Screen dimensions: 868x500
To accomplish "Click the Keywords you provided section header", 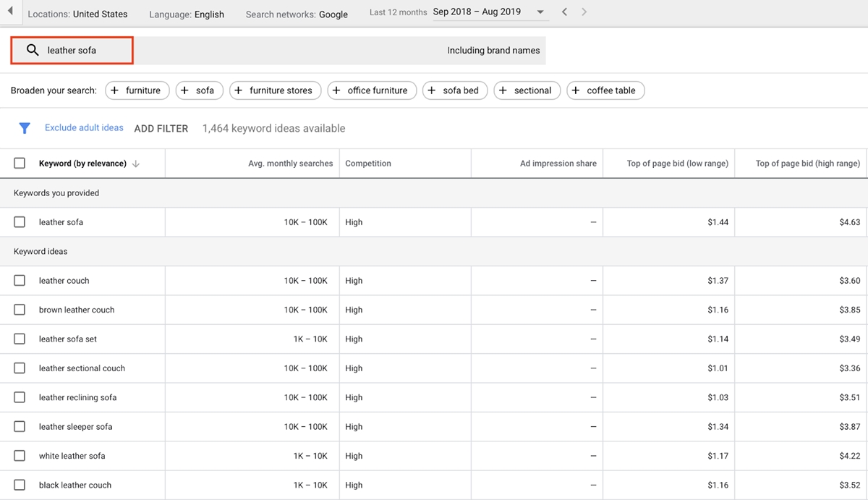I will click(x=56, y=193).
